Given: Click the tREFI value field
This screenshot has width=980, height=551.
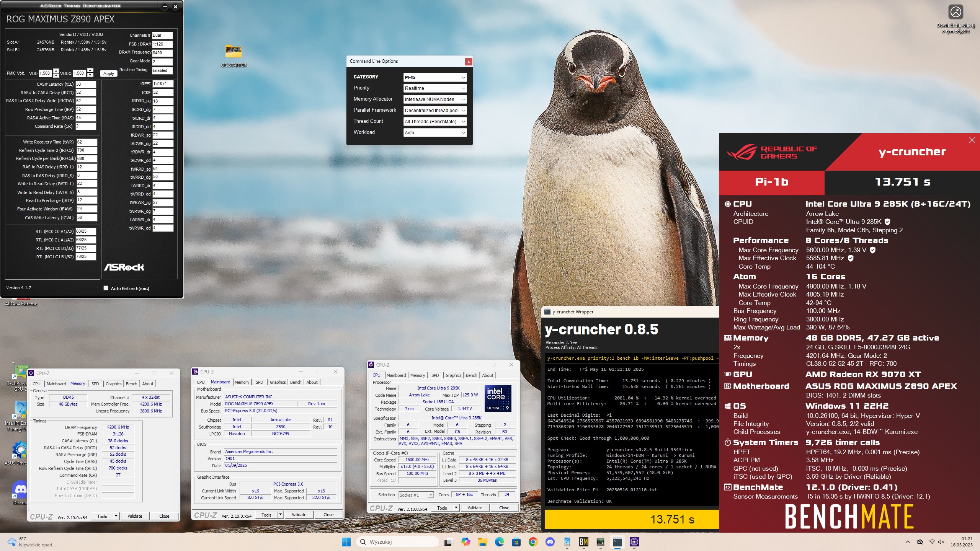Looking at the screenshot, I should tap(163, 83).
